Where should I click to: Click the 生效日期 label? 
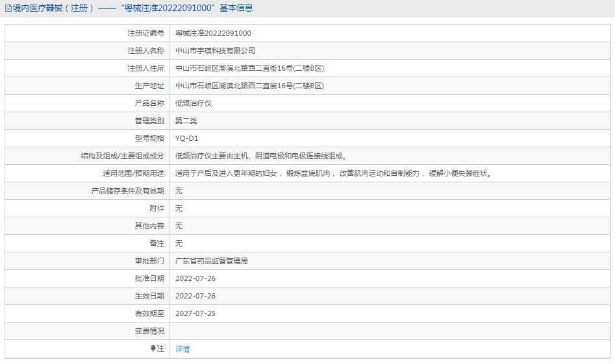coord(149,297)
